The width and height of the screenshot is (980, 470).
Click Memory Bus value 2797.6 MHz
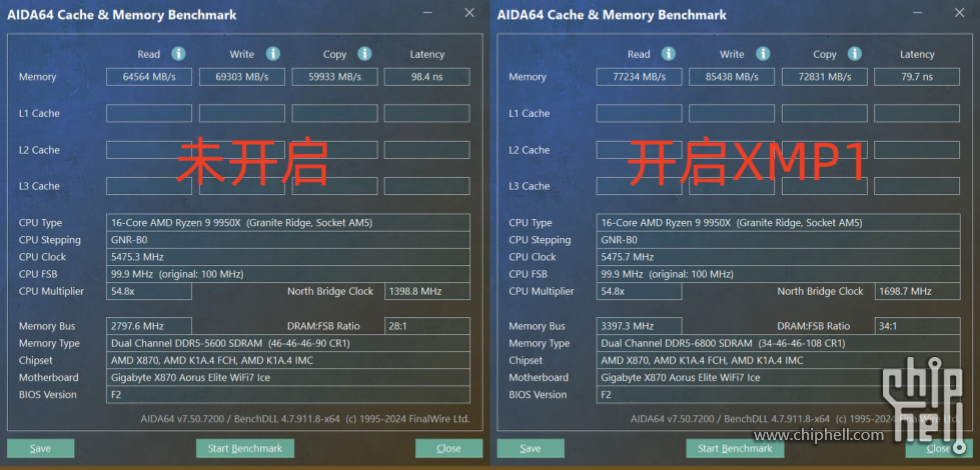pyautogui.click(x=149, y=326)
